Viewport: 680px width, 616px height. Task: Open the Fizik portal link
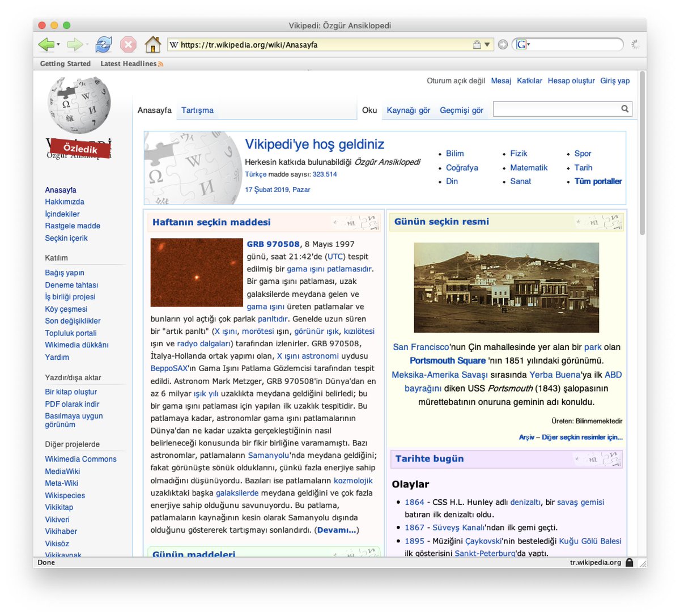click(518, 154)
